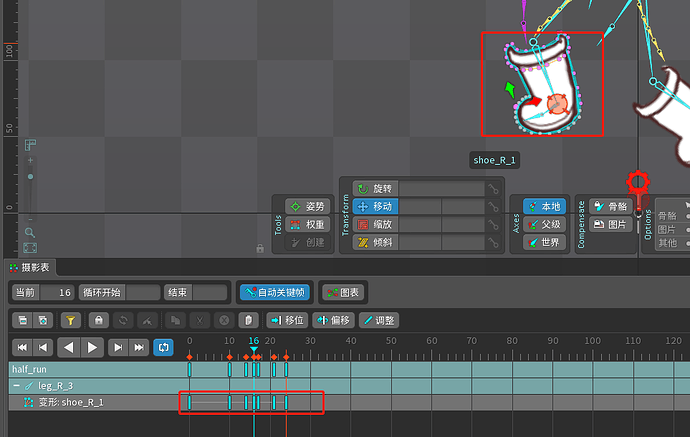
Task: Toggle 图片 image compensation
Action: pyautogui.click(x=611, y=224)
